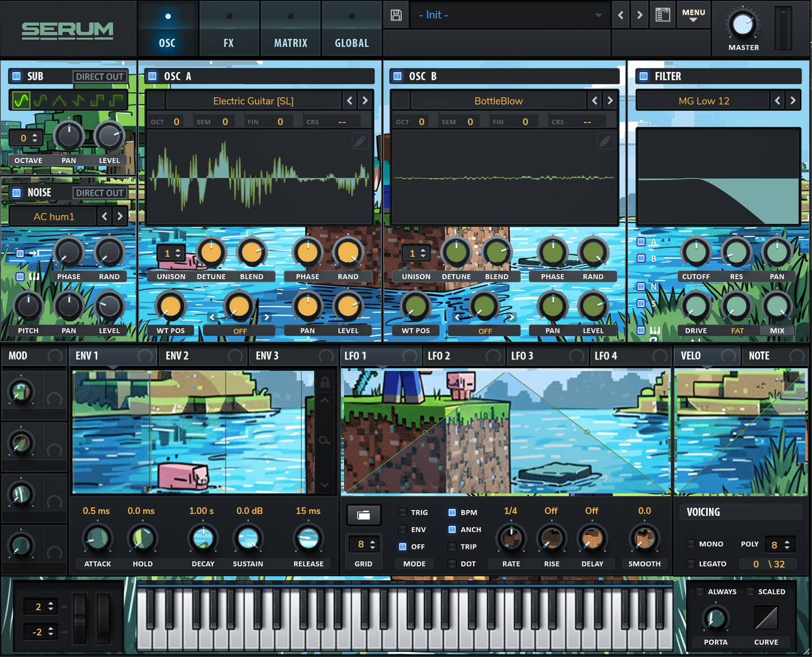Click OSC B warp mode OFF label
Image resolution: width=812 pixels, height=657 pixels.
pos(485,331)
